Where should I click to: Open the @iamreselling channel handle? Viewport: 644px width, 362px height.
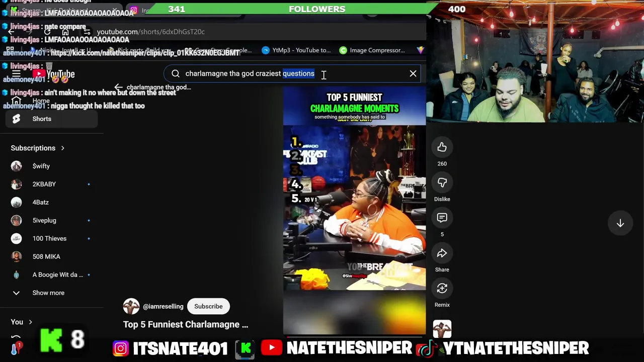(x=163, y=306)
